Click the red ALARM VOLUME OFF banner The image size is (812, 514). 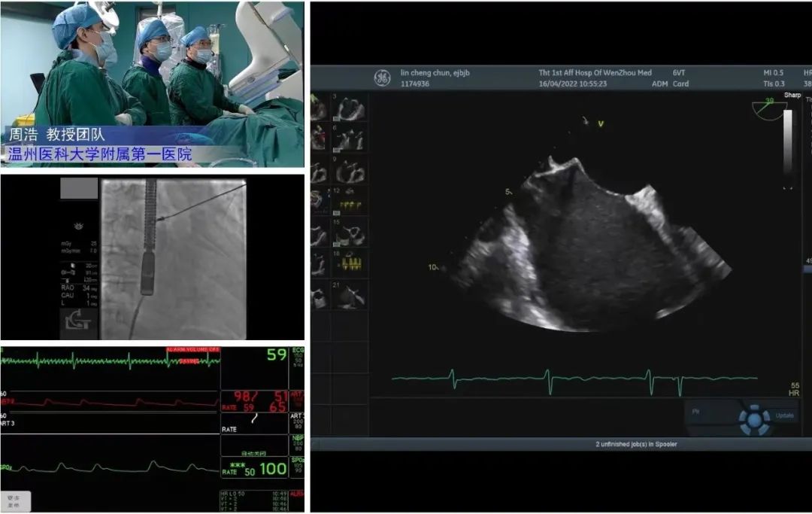[x=193, y=351]
